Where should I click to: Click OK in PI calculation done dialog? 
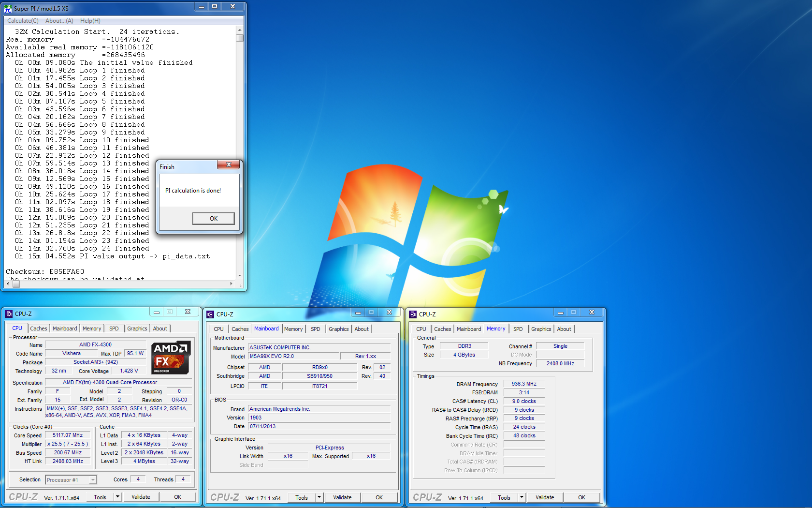(x=214, y=219)
